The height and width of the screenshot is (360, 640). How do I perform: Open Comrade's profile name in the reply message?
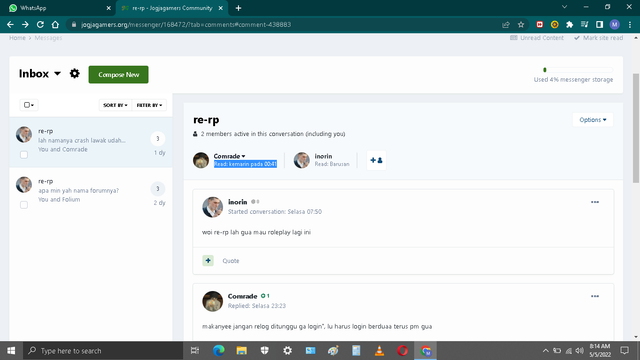[x=242, y=296]
